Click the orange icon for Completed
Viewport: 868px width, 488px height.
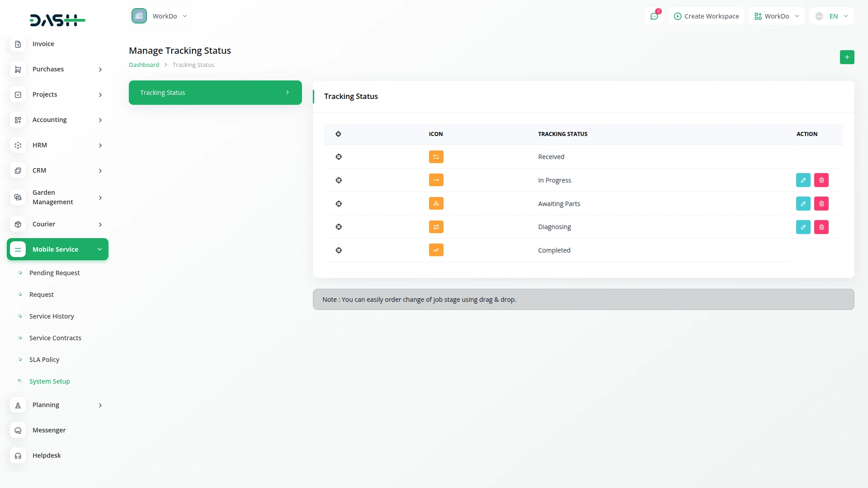click(436, 250)
